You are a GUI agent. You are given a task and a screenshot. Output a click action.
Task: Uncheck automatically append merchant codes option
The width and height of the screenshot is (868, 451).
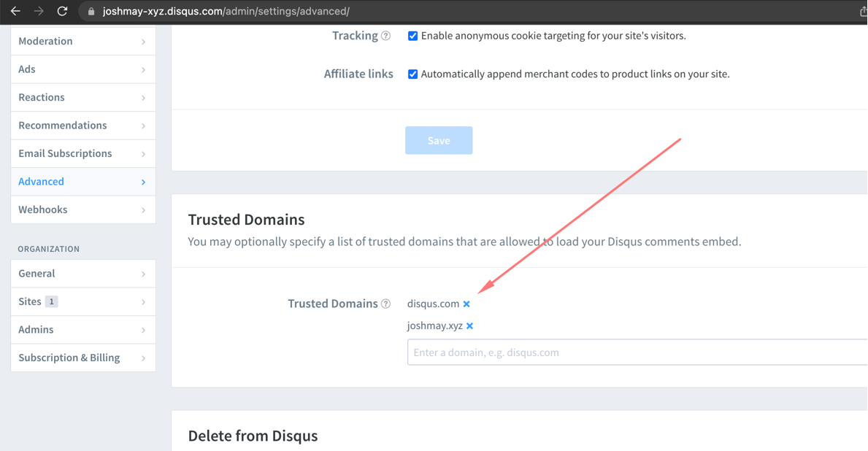click(x=413, y=74)
